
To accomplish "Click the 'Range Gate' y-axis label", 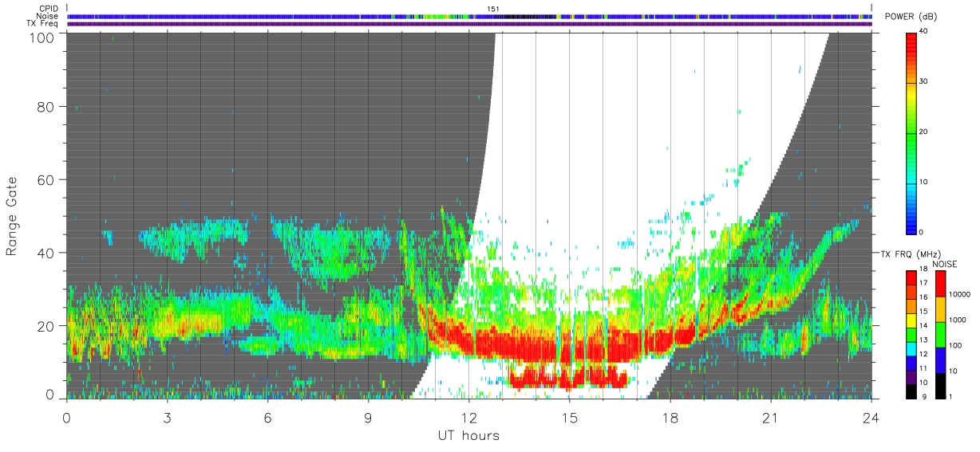I will pos(14,216).
